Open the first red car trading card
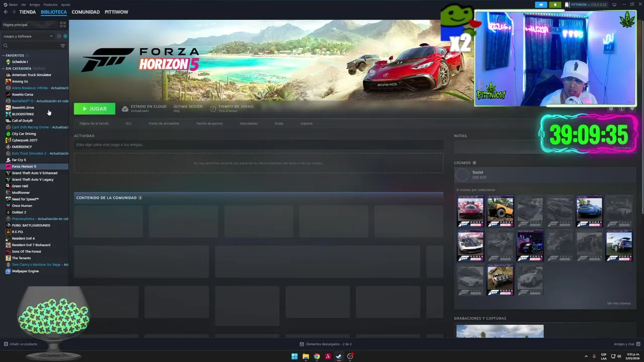The width and height of the screenshot is (644, 362). (x=470, y=211)
